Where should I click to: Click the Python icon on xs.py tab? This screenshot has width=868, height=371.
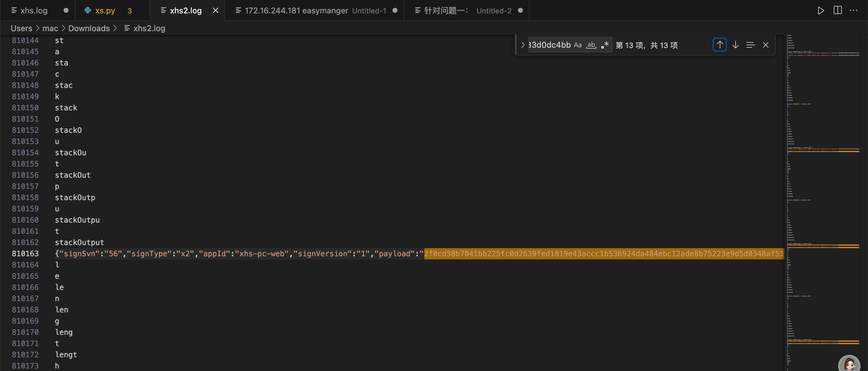click(x=88, y=11)
